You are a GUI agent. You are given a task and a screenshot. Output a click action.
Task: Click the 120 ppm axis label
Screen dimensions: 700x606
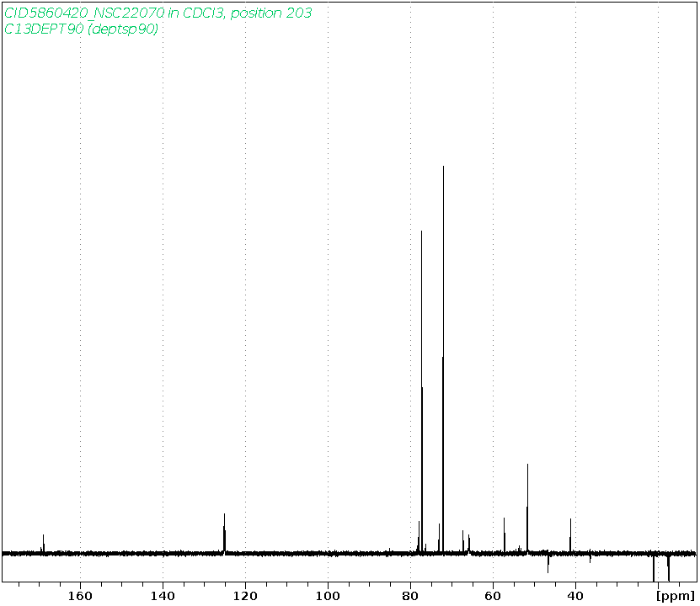[x=245, y=596]
